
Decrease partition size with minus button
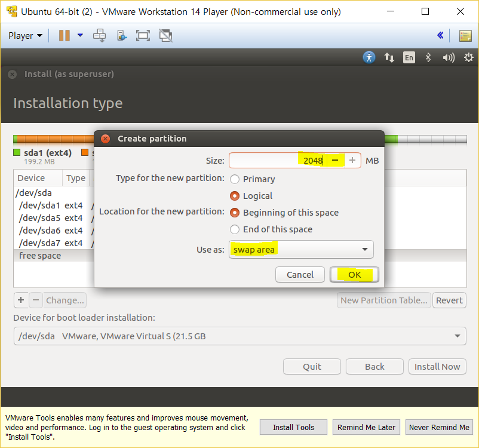tap(336, 160)
